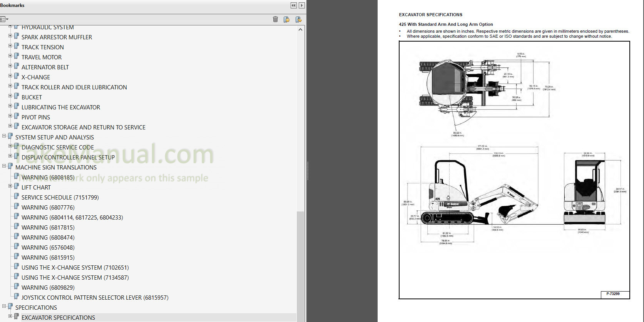Image resolution: width=644 pixels, height=322 pixels.
Task: Open the WARNING (6807776) bookmark
Action: (48, 208)
